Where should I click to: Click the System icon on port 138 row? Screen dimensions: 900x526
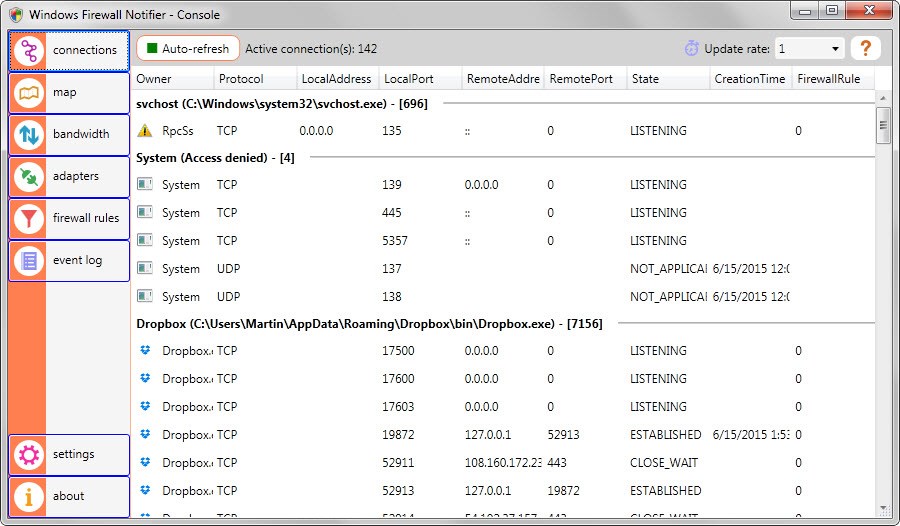tap(145, 296)
